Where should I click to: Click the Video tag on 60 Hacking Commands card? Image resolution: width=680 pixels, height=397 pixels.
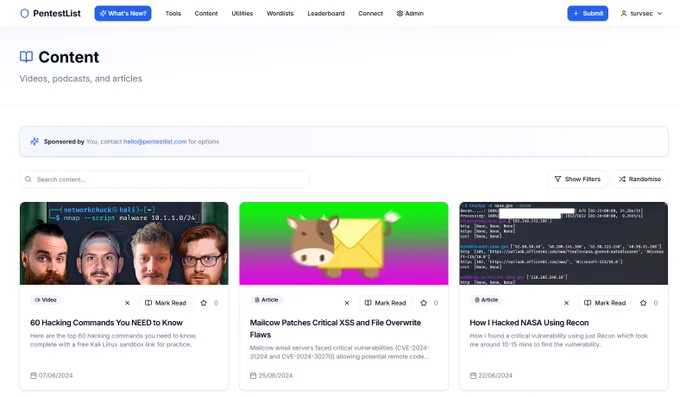point(46,300)
